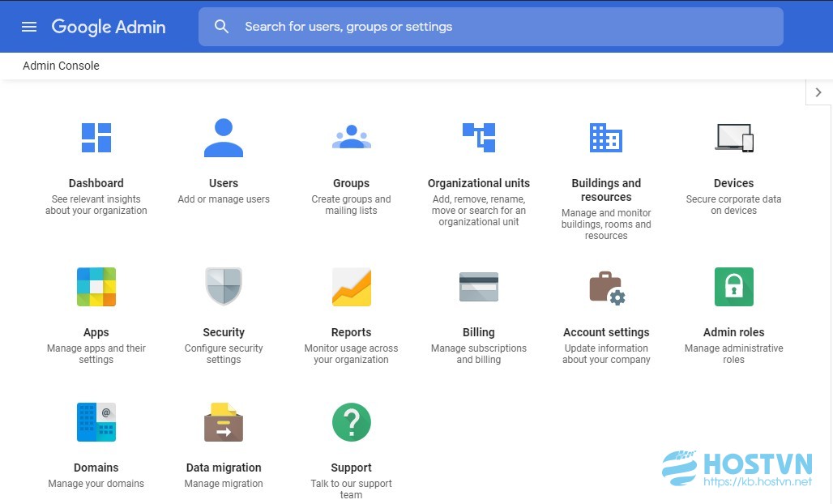Click 'Update information about your company' text
This screenshot has width=833, height=504.
[606, 354]
